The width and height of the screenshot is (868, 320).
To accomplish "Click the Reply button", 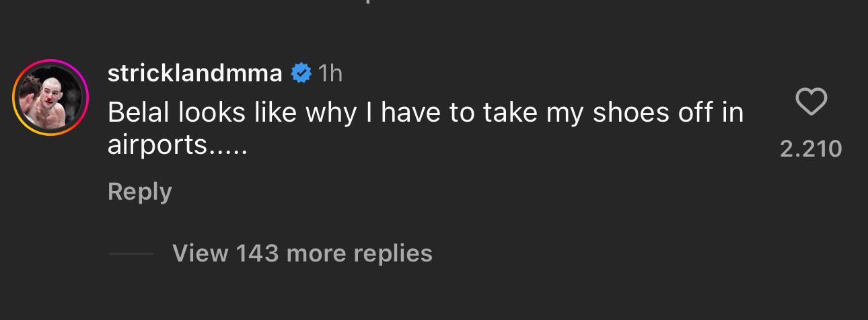I will tap(139, 192).
